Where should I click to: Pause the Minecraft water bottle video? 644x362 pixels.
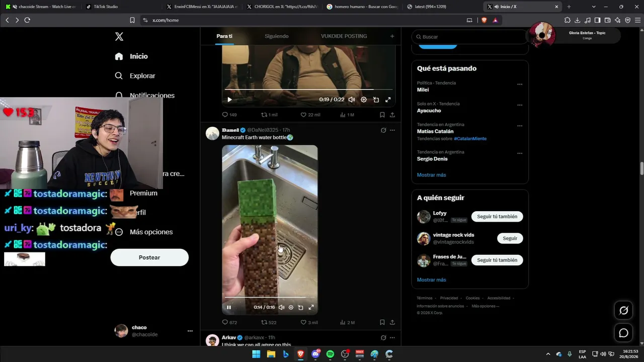click(229, 307)
